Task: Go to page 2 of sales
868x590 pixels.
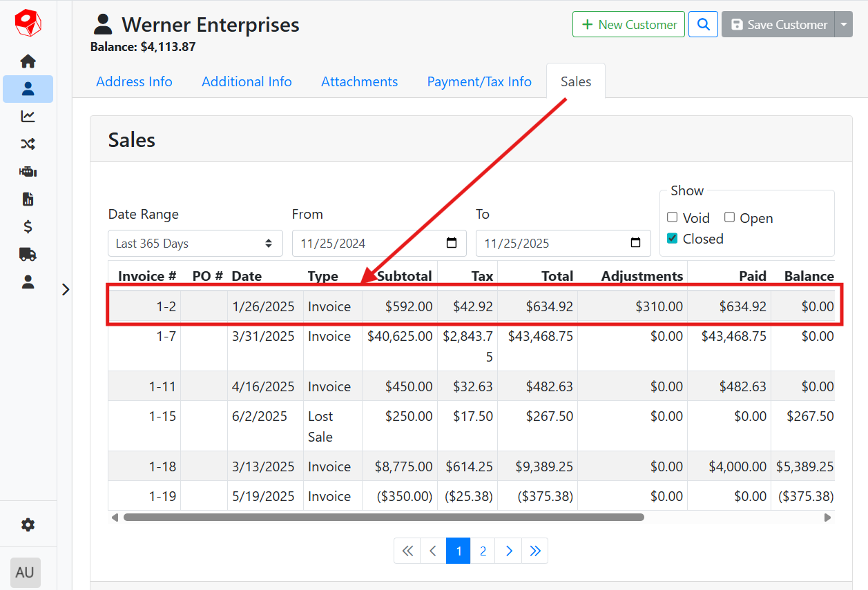Action: pyautogui.click(x=483, y=551)
